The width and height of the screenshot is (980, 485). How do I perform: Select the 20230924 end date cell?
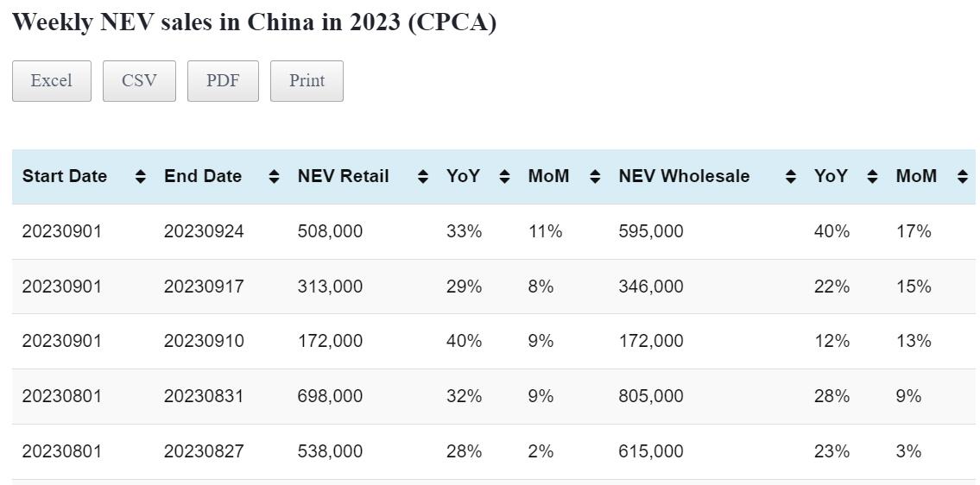(204, 231)
